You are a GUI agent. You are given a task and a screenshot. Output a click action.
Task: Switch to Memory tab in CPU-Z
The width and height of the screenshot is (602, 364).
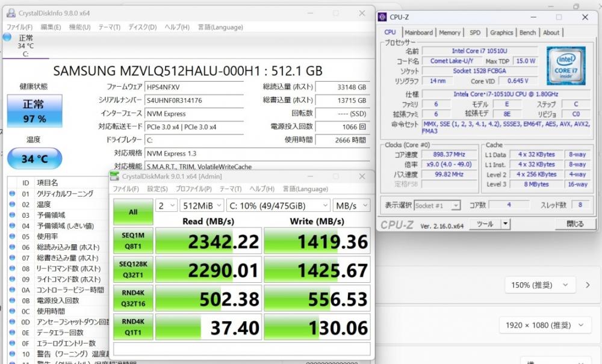point(450,32)
